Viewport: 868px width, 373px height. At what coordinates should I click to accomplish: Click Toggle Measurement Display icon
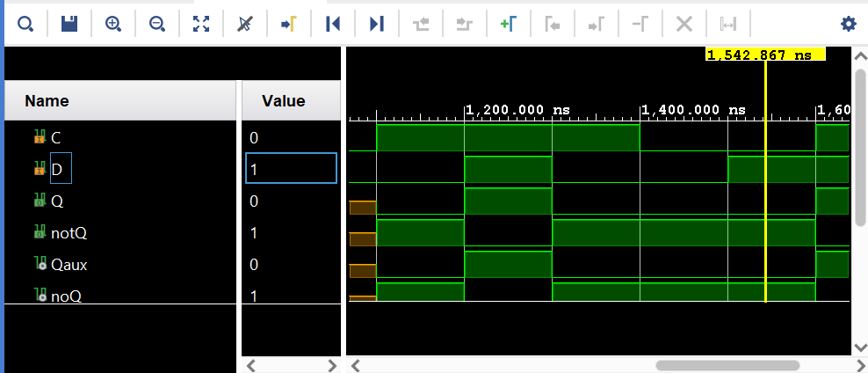728,24
